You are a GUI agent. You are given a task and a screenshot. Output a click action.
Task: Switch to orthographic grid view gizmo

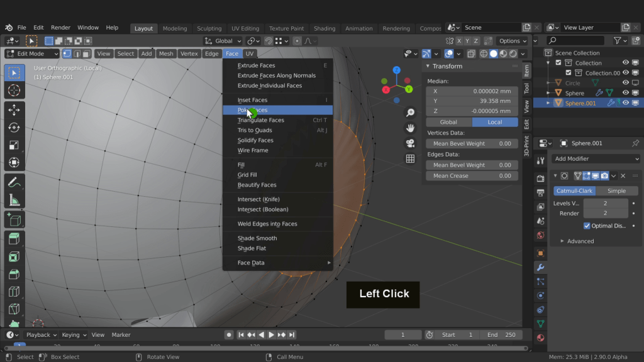click(410, 159)
